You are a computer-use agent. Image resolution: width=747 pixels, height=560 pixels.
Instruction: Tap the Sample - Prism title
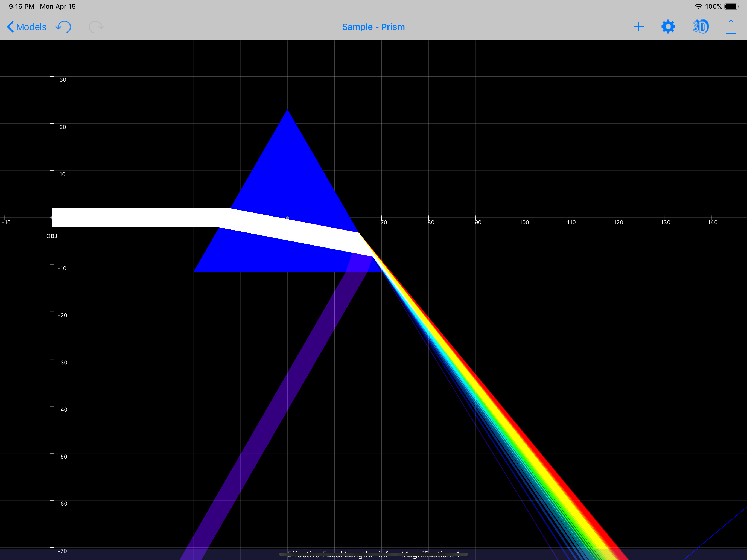(x=373, y=27)
